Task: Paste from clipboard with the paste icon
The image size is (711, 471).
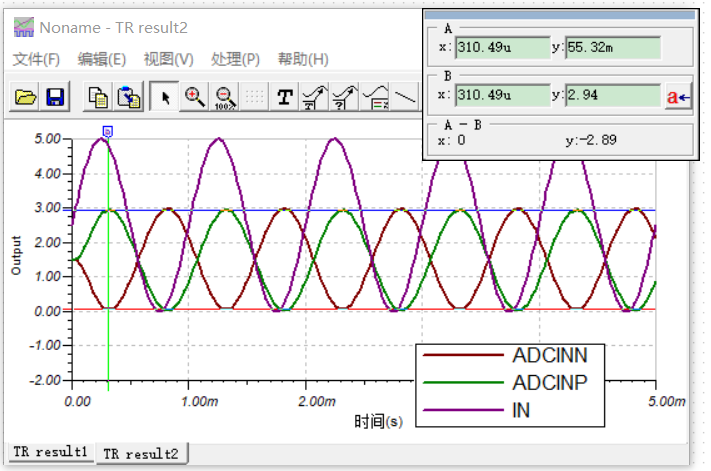Action: pyautogui.click(x=128, y=97)
